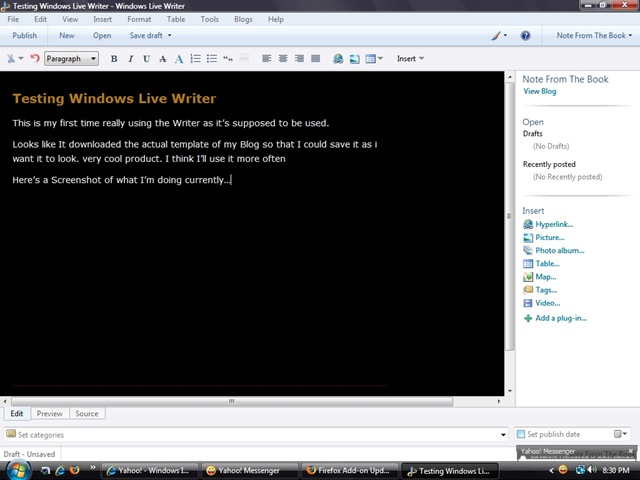Open the Paragraph style dropdown
Viewport: 640px width, 480px height.
(x=71, y=59)
